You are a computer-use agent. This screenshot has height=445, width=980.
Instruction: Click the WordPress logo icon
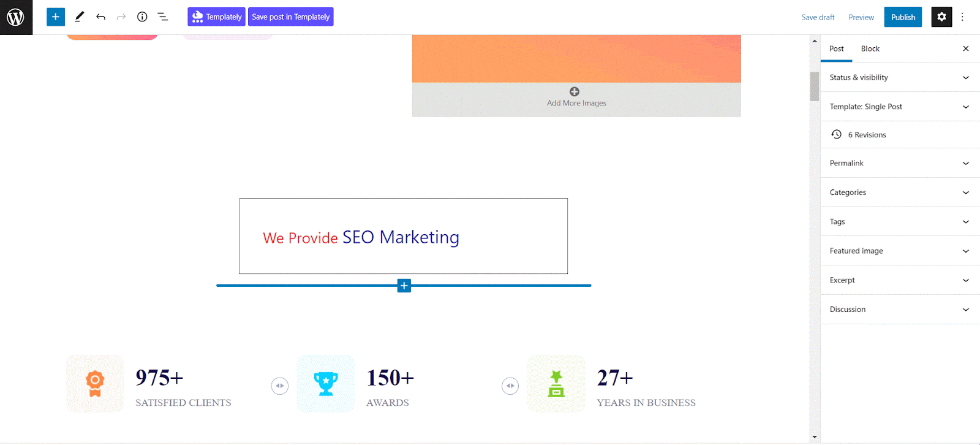pos(16,17)
